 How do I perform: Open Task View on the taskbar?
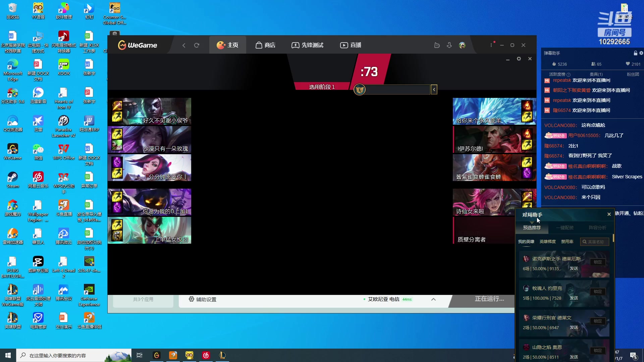tap(140, 355)
